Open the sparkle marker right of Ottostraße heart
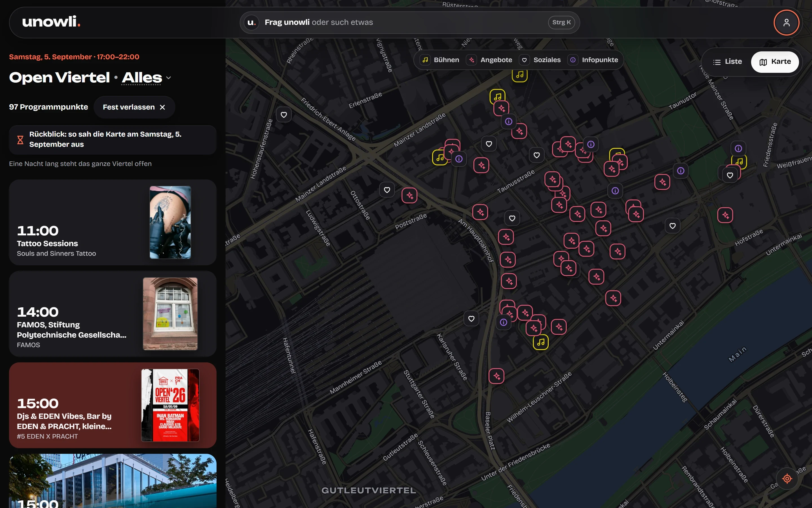Screen dimensions: 812x508 click(409, 196)
